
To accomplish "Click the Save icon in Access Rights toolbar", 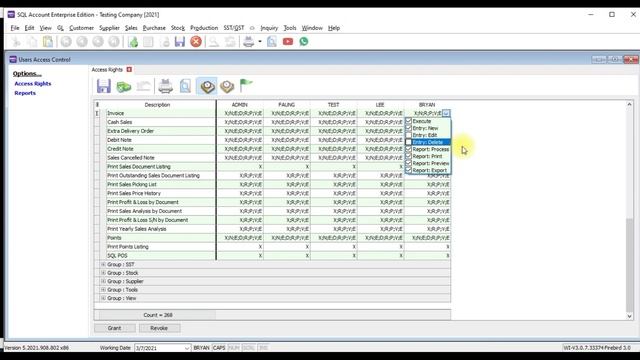I will click(x=104, y=86).
